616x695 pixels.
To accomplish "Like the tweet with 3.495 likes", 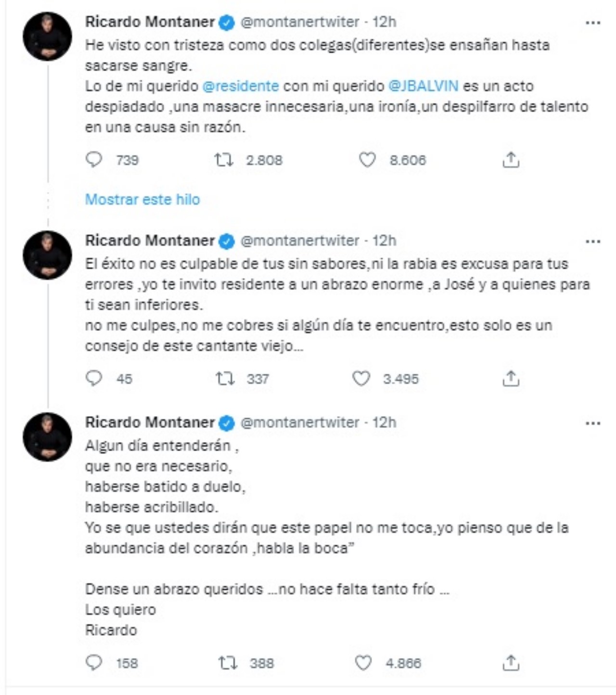I will [x=361, y=379].
